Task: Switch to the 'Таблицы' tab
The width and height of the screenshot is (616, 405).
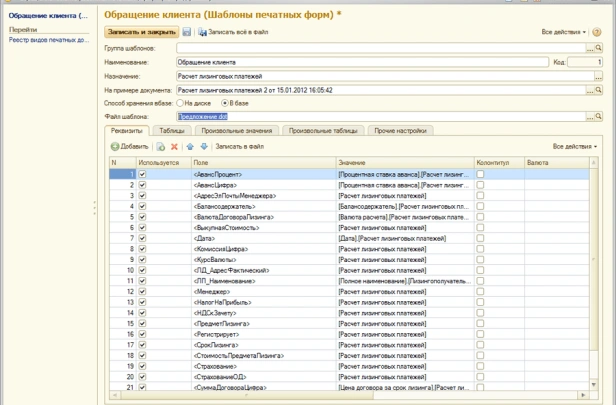Action: tap(171, 131)
